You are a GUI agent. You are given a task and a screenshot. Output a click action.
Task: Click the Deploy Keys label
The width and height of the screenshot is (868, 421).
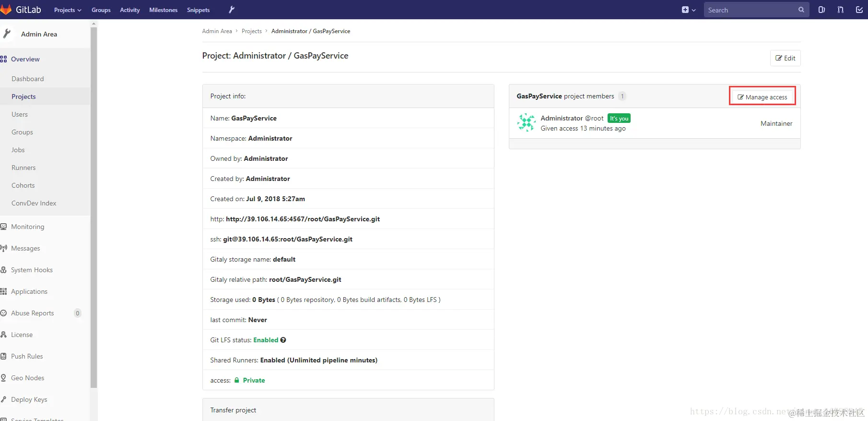pyautogui.click(x=29, y=399)
